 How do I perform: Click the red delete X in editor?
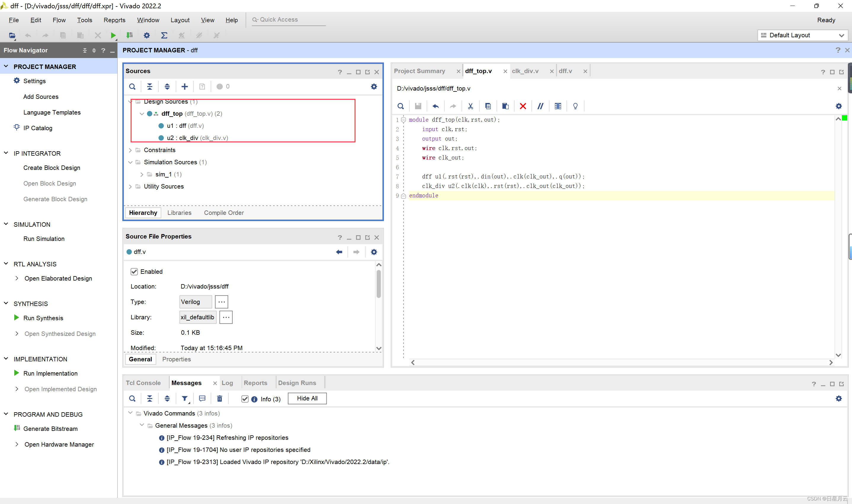(x=523, y=106)
